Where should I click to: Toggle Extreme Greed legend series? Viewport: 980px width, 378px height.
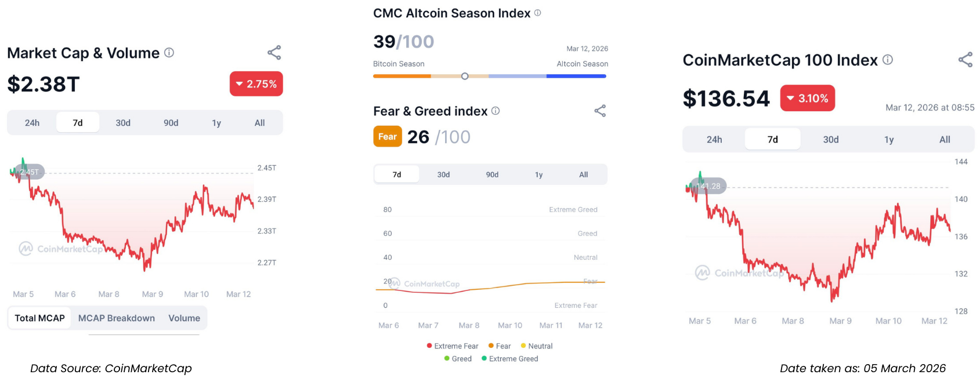click(510, 359)
